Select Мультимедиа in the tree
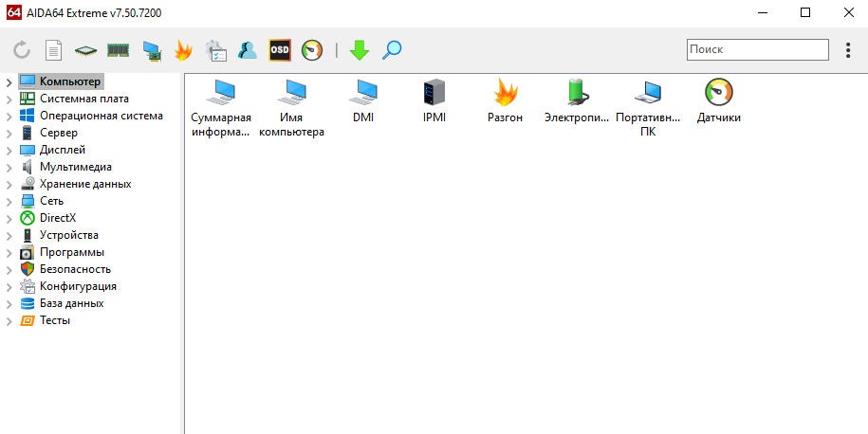 click(76, 167)
